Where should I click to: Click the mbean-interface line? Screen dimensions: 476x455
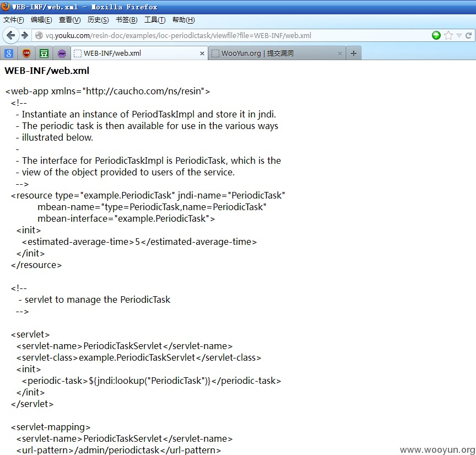coord(126,218)
